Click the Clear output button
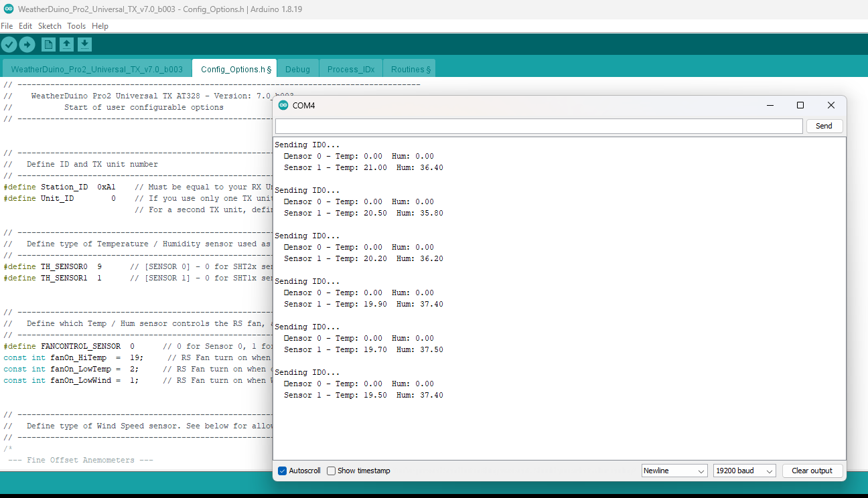The width and height of the screenshot is (868, 498). pyautogui.click(x=812, y=471)
